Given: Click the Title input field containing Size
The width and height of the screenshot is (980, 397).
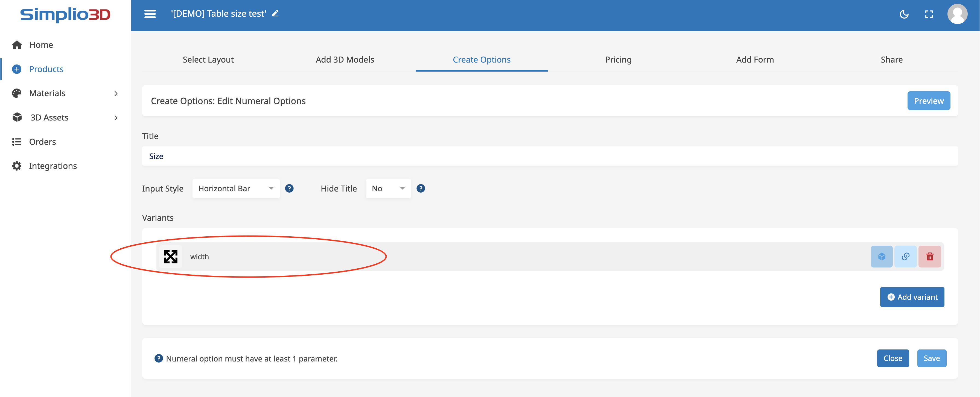Looking at the screenshot, I should (549, 156).
